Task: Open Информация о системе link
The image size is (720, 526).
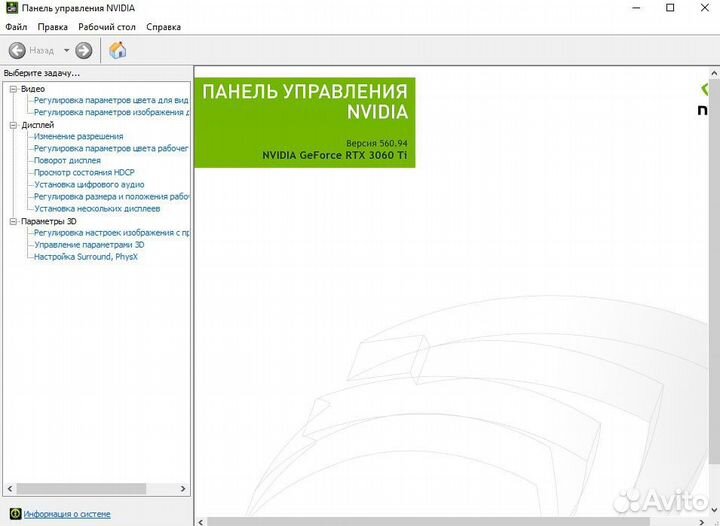Action: tap(67, 514)
